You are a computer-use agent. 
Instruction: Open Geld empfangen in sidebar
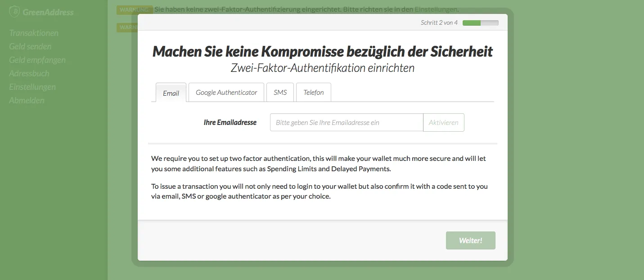(x=37, y=60)
